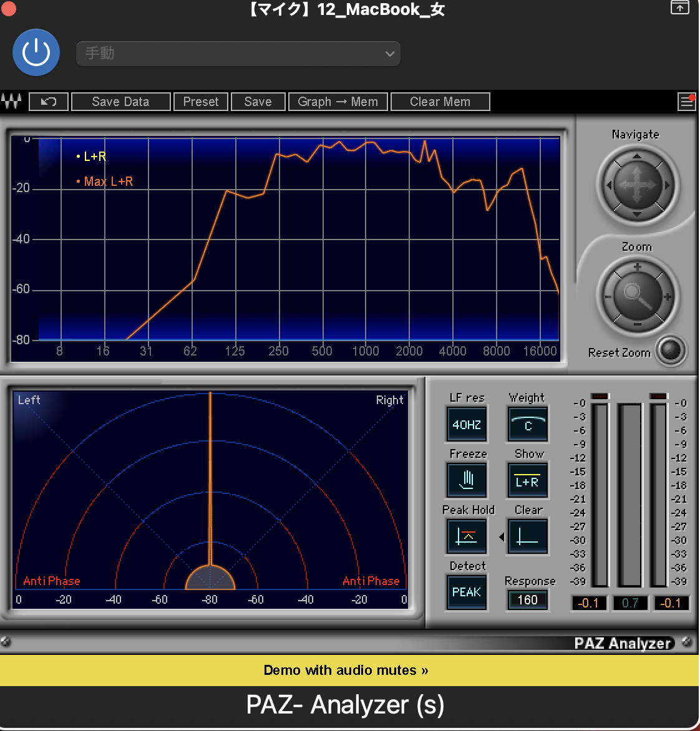Screen dimensions: 700x731
Task: Toggle the Peak Hold button
Action: (467, 536)
